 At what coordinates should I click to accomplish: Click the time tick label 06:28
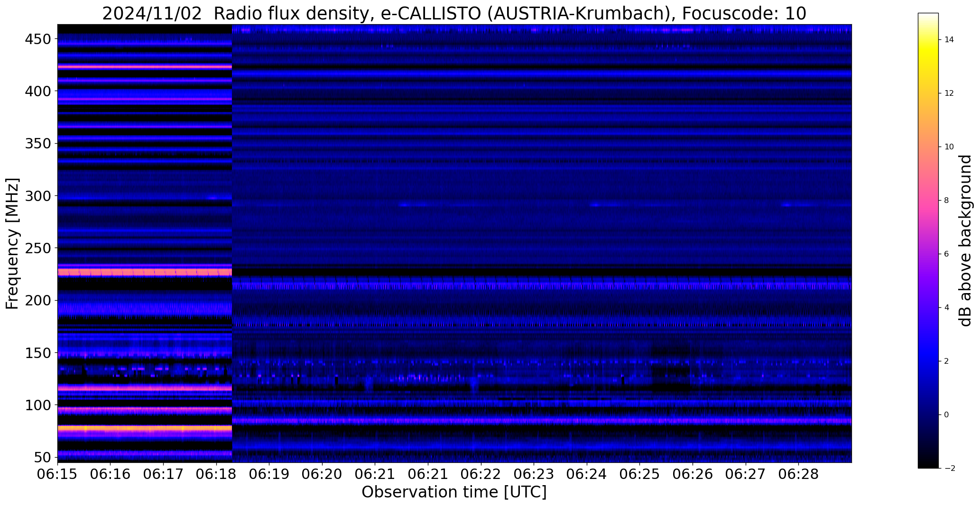[x=798, y=474]
